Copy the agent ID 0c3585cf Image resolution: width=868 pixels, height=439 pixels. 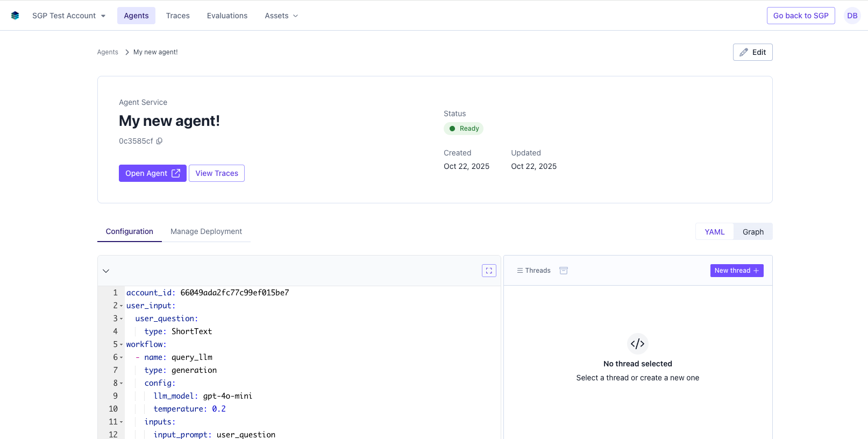pyautogui.click(x=159, y=141)
